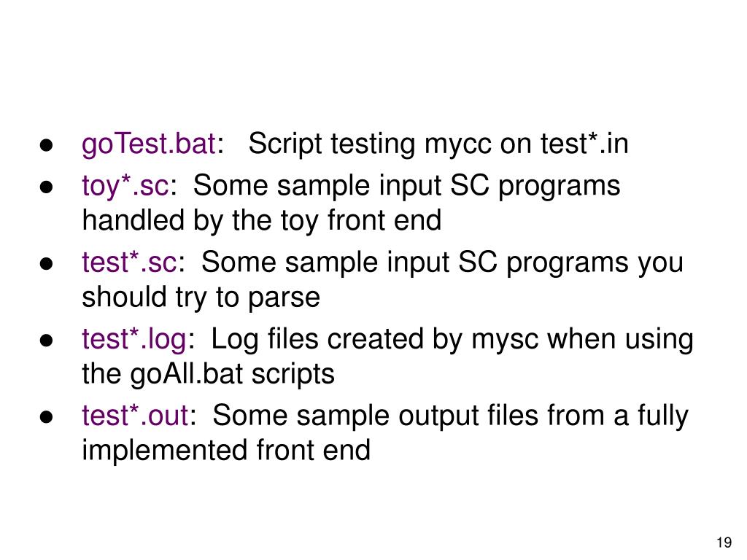This screenshot has width=747, height=560.
Task: Click the bullet beside goTest.bat
Action: [x=46, y=145]
